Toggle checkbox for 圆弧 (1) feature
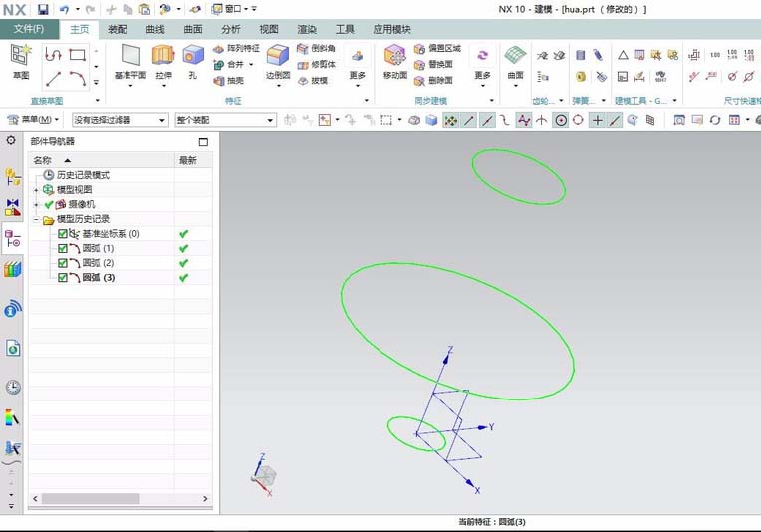Viewport: 761px width, 532px height. 62,248
